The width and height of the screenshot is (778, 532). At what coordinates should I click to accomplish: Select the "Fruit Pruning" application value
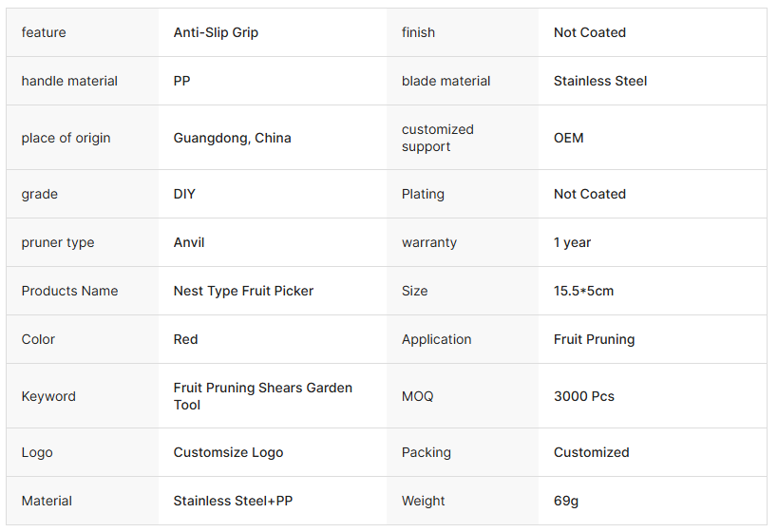point(594,339)
